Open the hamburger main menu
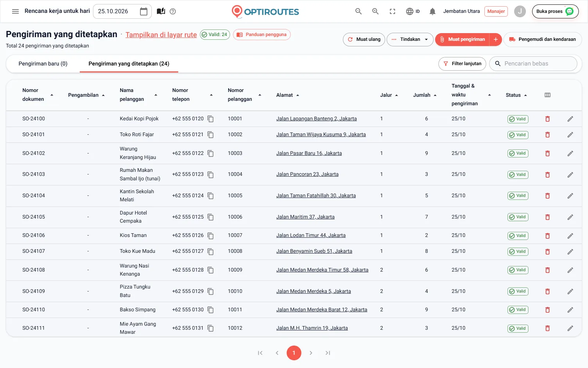 [15, 11]
